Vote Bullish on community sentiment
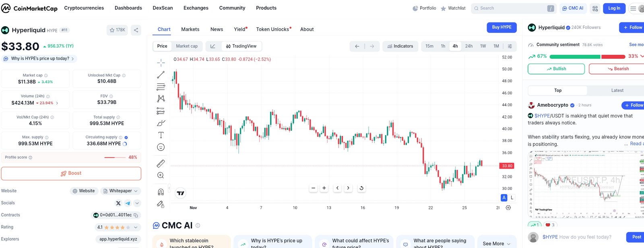644x248 pixels. [x=556, y=69]
